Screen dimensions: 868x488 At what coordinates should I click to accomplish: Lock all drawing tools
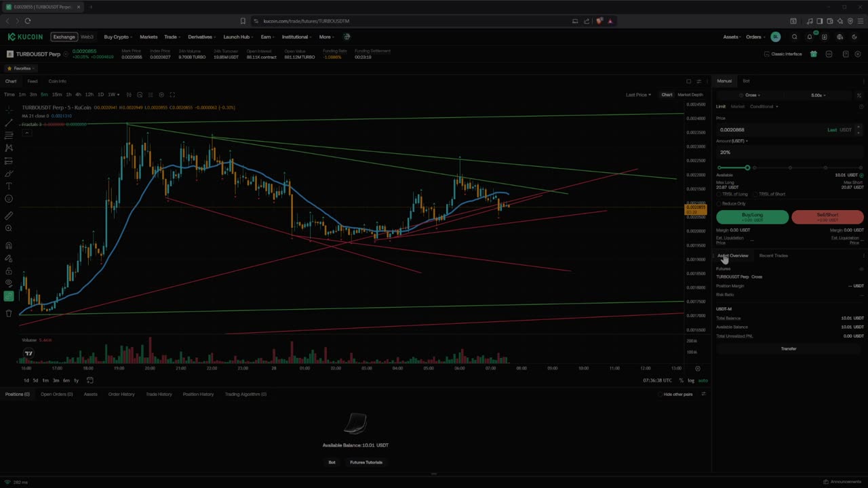9,271
